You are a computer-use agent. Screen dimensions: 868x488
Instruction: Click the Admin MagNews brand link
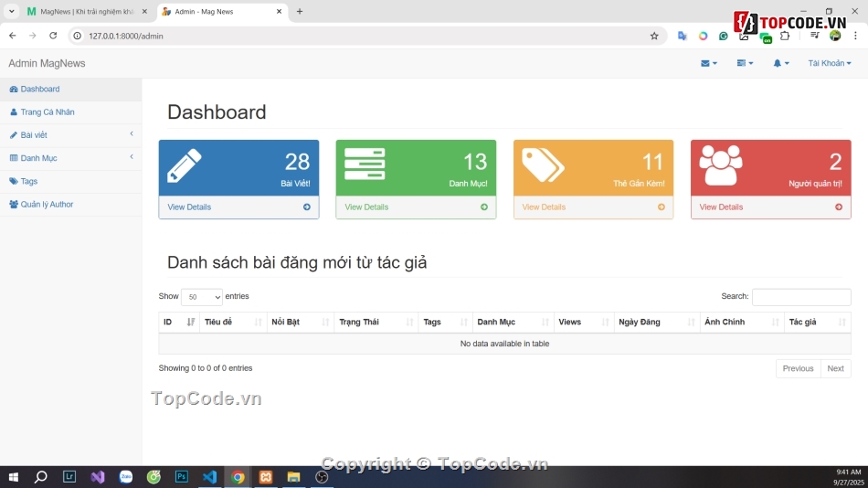pyautogui.click(x=47, y=63)
